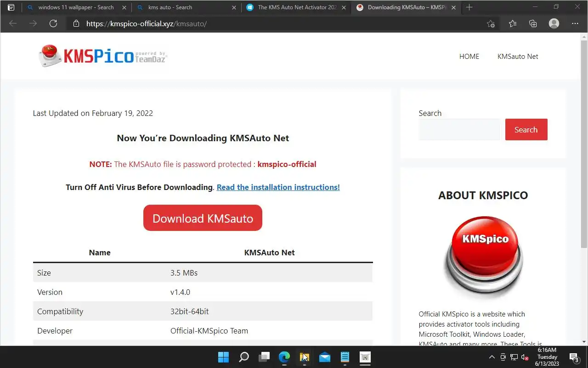This screenshot has width=588, height=368.
Task: Open network status tray icon
Action: (x=514, y=357)
